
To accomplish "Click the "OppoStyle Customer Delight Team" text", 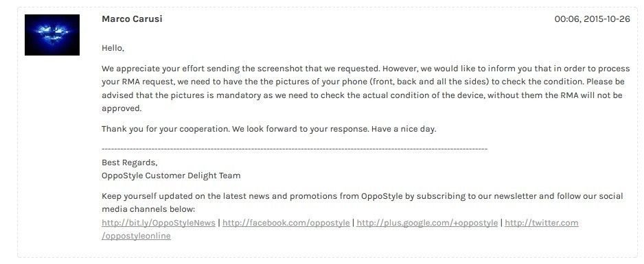I will tap(171, 176).
